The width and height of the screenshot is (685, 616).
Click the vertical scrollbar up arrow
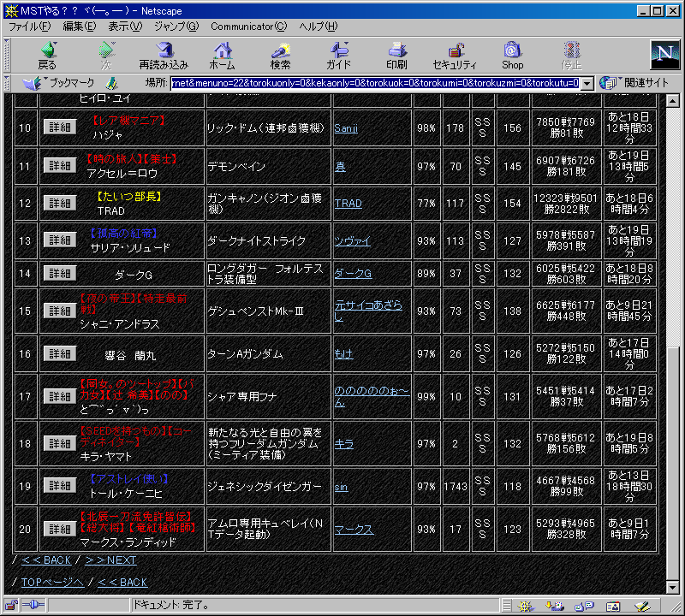point(673,101)
